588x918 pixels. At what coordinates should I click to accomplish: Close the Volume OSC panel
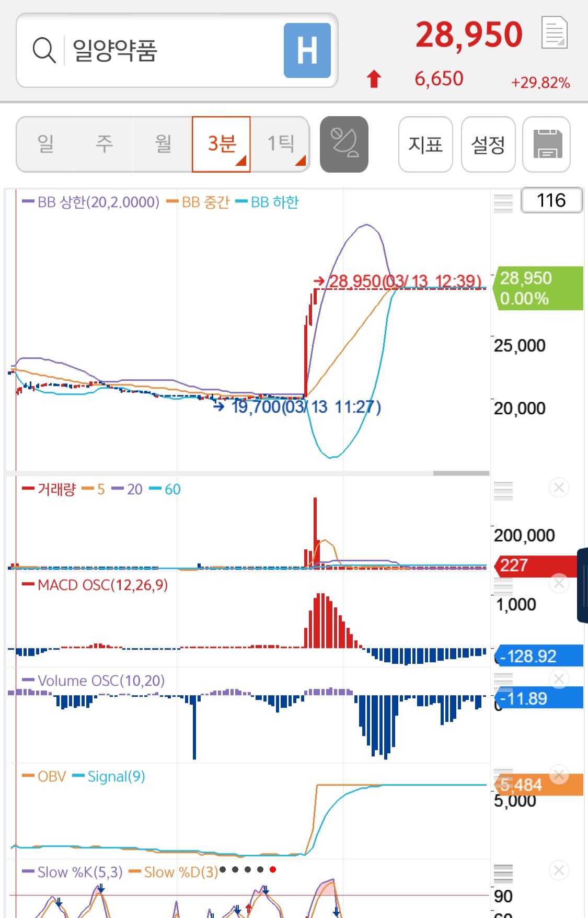click(559, 678)
